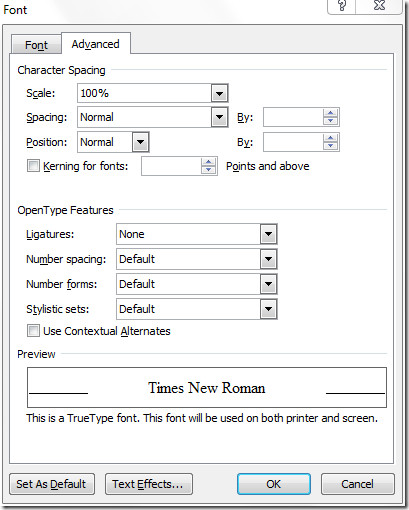Expand the Spacing dropdown list
The image size is (409, 510).
point(219,117)
